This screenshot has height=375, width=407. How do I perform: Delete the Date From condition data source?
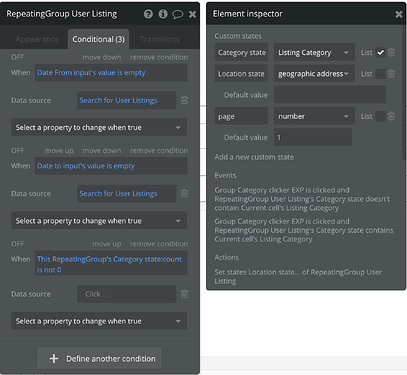[184, 100]
